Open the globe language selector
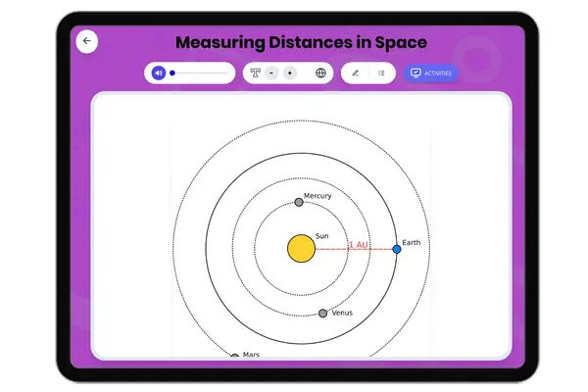588x392 pixels. tap(320, 73)
